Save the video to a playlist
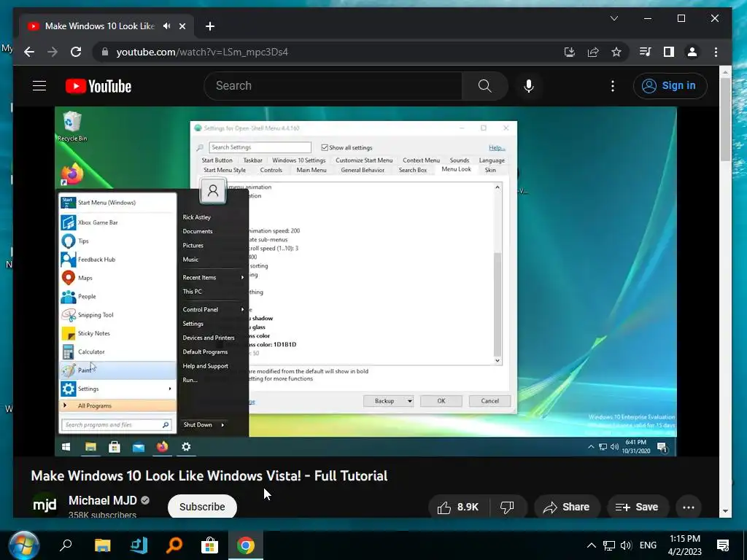This screenshot has height=560, width=747. pos(636,507)
